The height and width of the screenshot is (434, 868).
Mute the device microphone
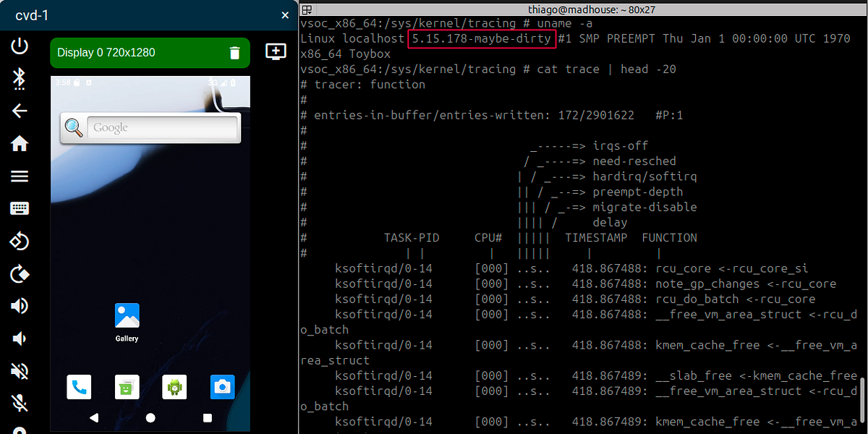pyautogui.click(x=20, y=402)
